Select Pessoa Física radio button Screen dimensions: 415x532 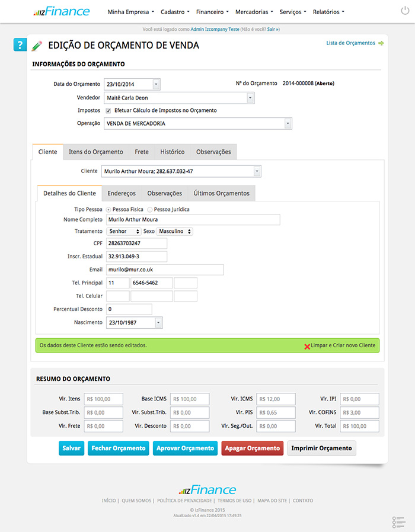click(x=108, y=210)
